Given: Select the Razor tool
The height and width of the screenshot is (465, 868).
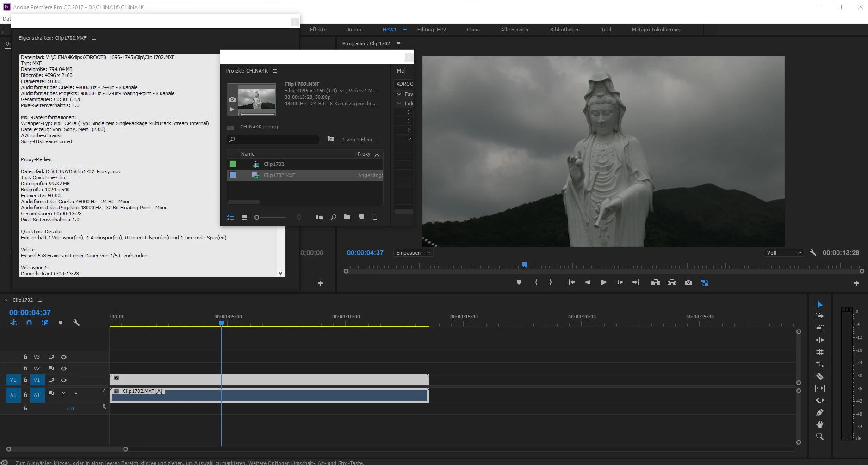Looking at the screenshot, I should pos(820,376).
